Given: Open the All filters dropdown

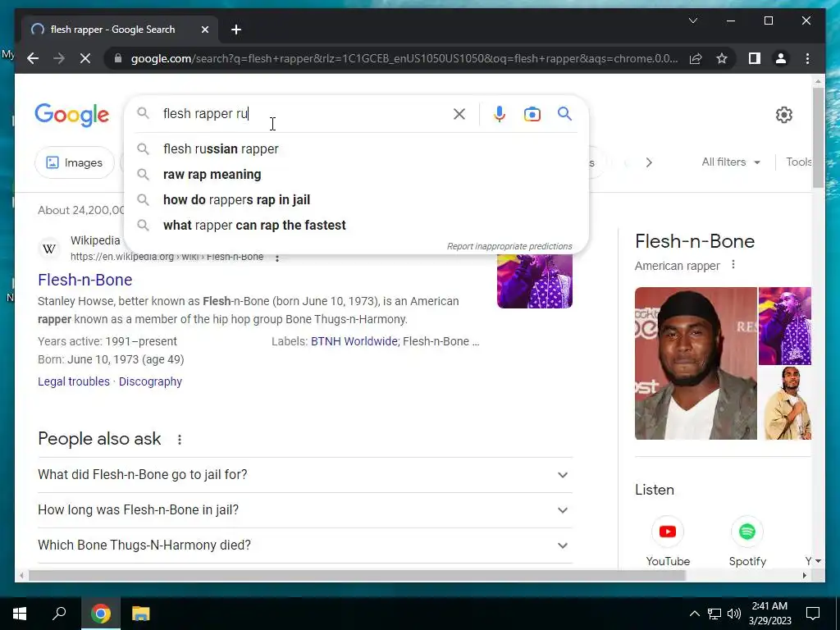Looking at the screenshot, I should point(731,162).
